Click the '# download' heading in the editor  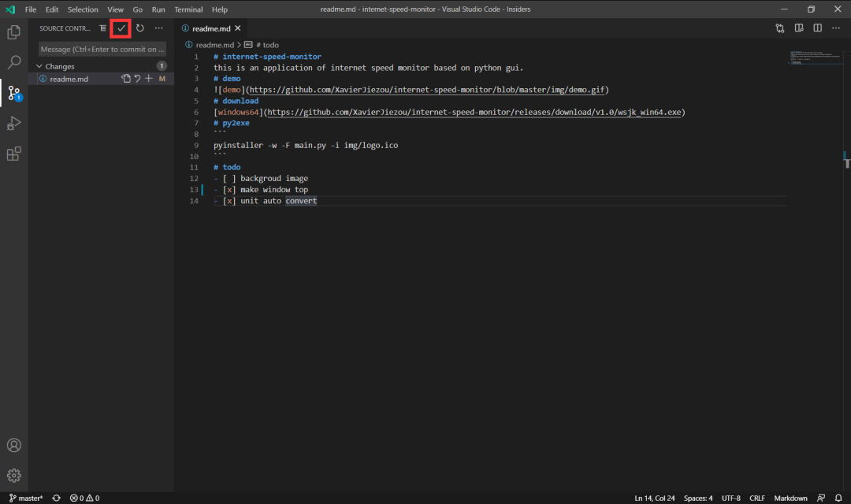236,101
